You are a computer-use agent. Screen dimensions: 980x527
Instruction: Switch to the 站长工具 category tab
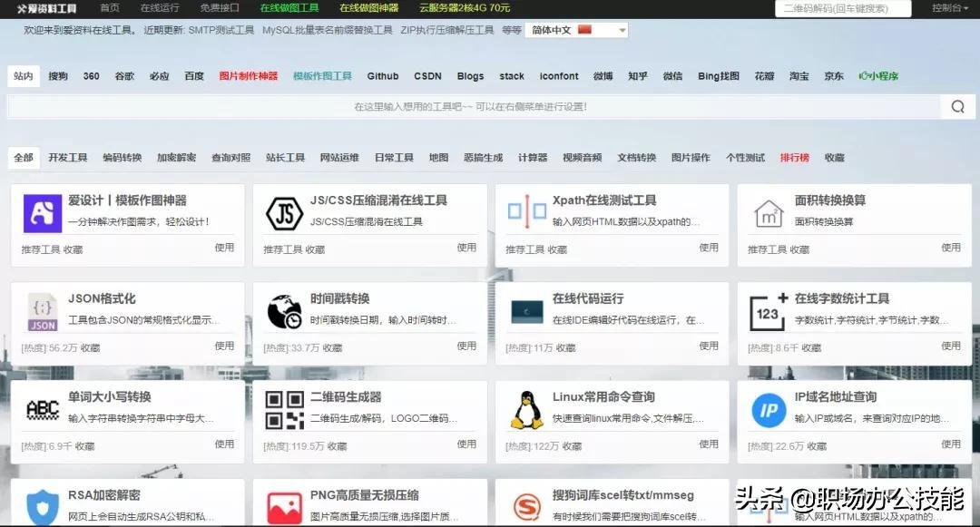285,157
